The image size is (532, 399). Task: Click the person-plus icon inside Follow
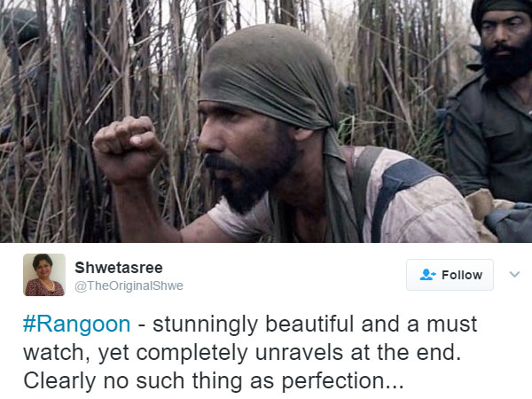(x=427, y=275)
